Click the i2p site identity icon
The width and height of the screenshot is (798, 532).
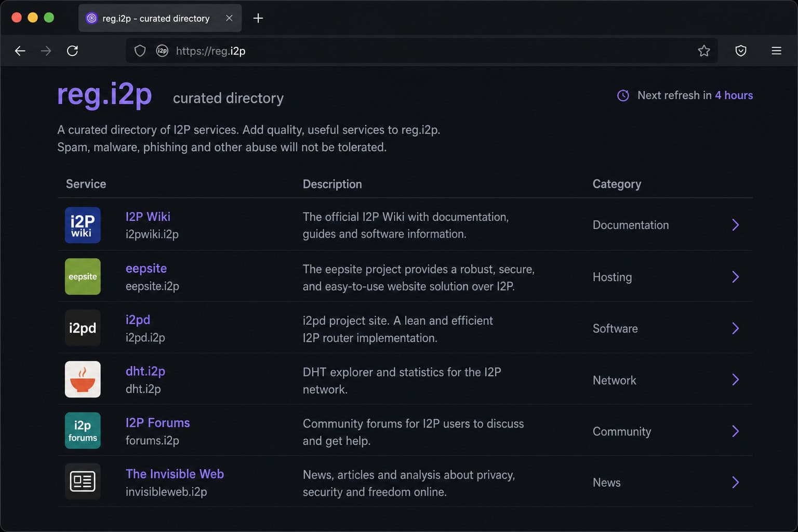pyautogui.click(x=162, y=51)
